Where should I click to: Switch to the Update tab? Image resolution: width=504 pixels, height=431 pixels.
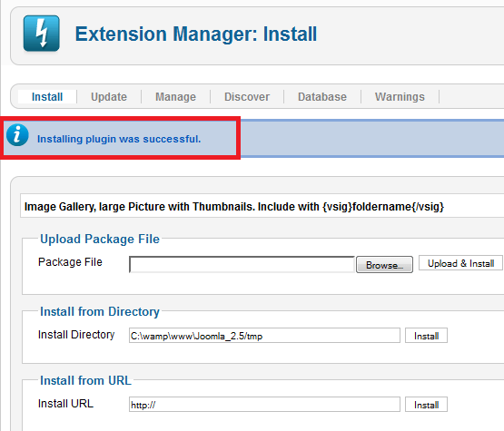pyautogui.click(x=109, y=97)
